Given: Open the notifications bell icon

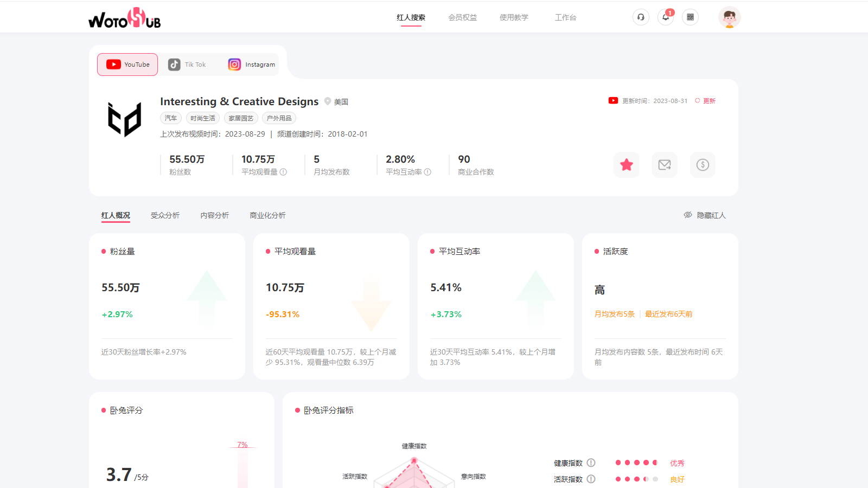Looking at the screenshot, I should 666,17.
